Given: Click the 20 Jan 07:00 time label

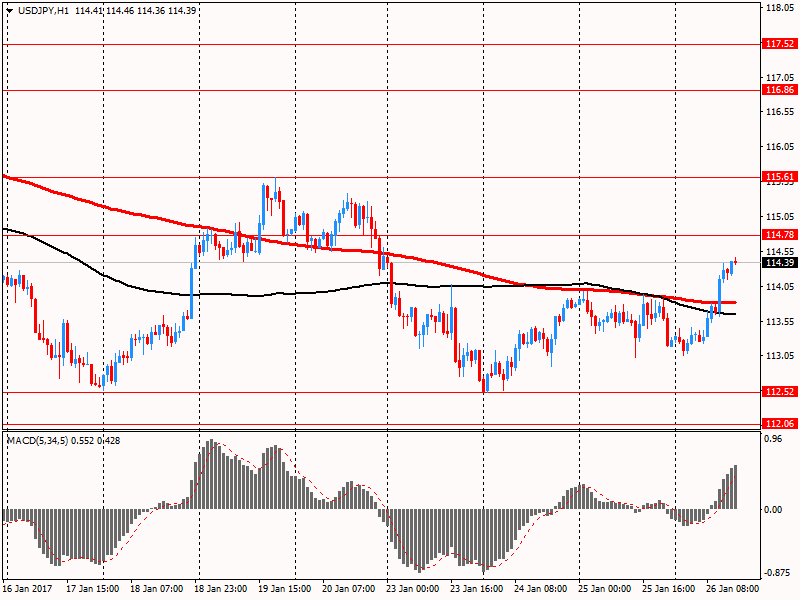Looking at the screenshot, I should coord(349,589).
